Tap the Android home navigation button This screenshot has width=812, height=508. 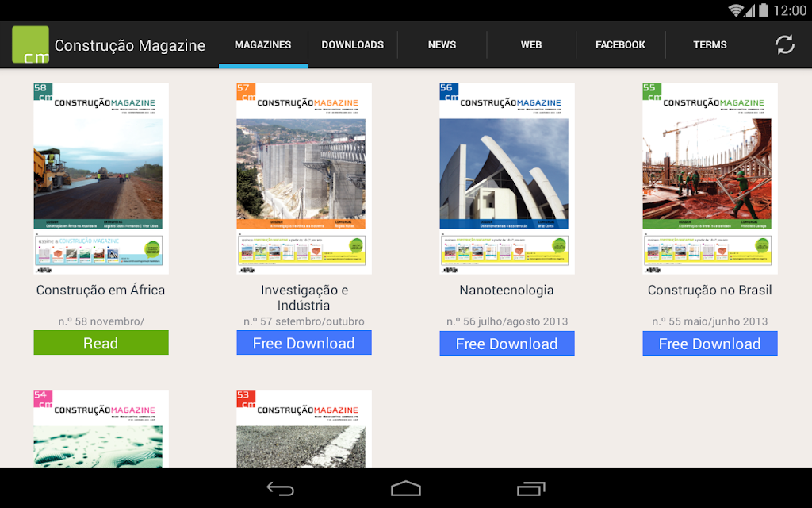[x=406, y=488]
